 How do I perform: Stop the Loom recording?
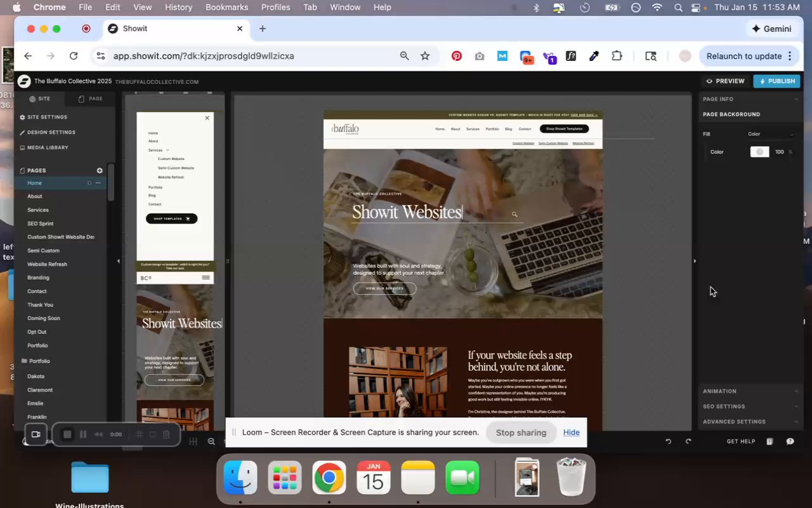tap(67, 434)
